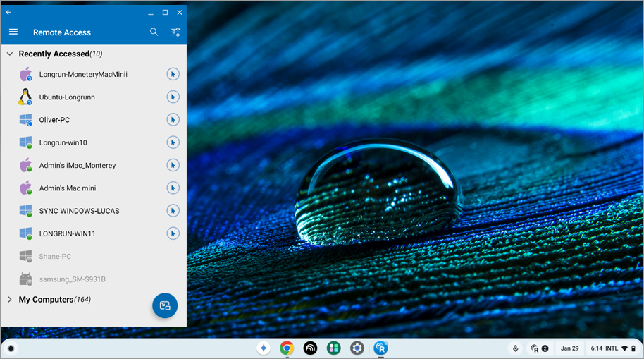Click the microphone icon in the shelf tray
This screenshot has height=359, width=644.
(515, 348)
